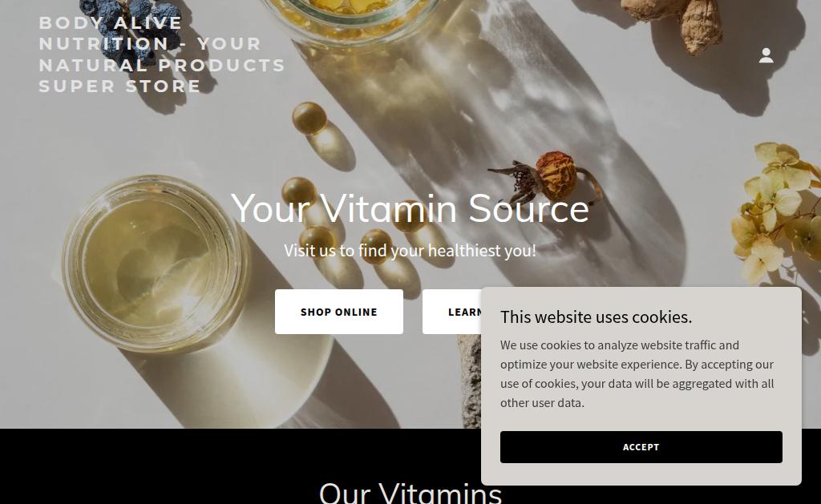Click the This website uses cookies heading
The width and height of the screenshot is (821, 504).
[x=596, y=317]
